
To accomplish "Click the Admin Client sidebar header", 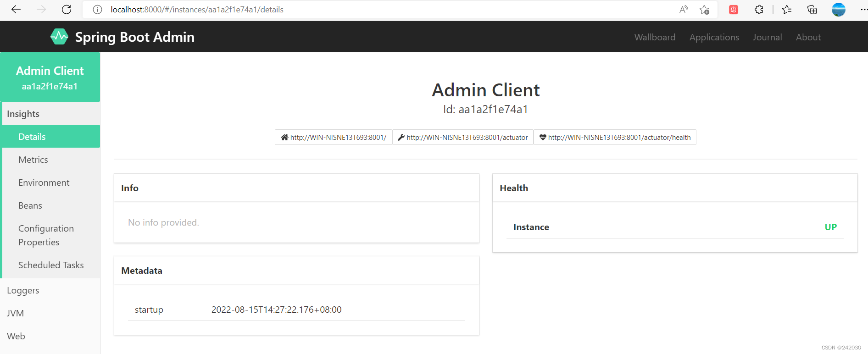I will tap(50, 77).
